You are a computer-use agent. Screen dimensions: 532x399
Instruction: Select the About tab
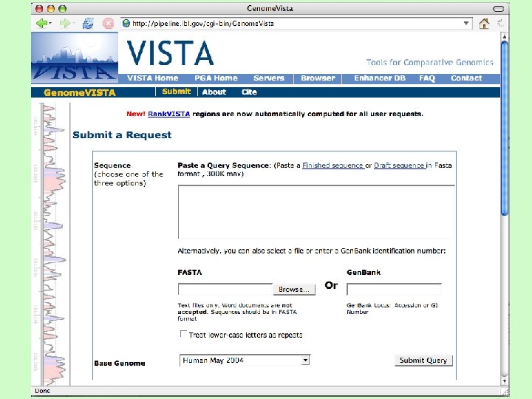point(214,92)
